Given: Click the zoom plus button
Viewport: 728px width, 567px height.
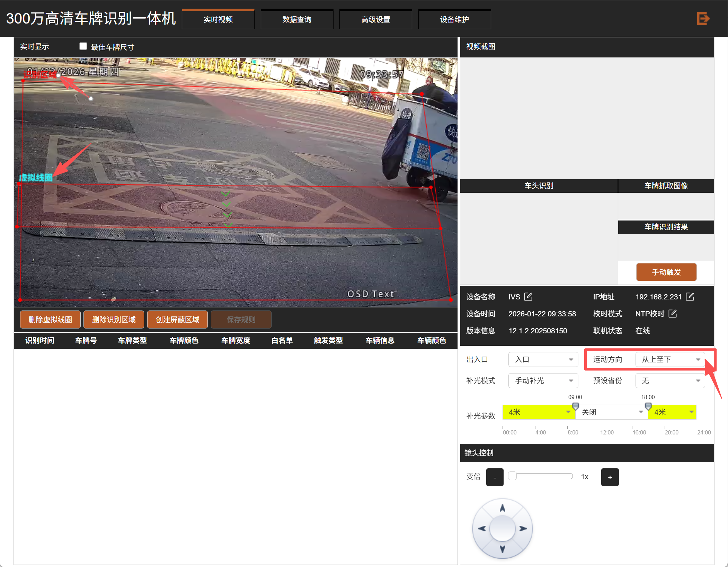Looking at the screenshot, I should pyautogui.click(x=610, y=477).
